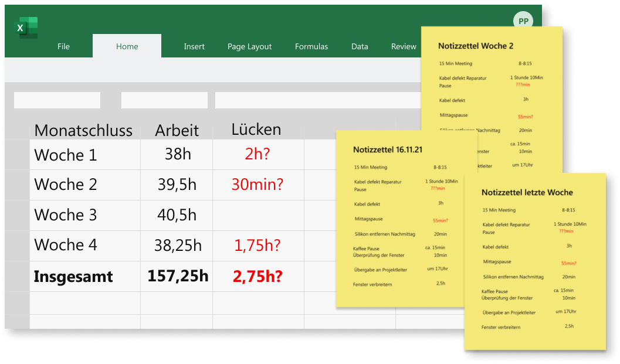Click the 38h cell
620x364 pixels.
(177, 155)
